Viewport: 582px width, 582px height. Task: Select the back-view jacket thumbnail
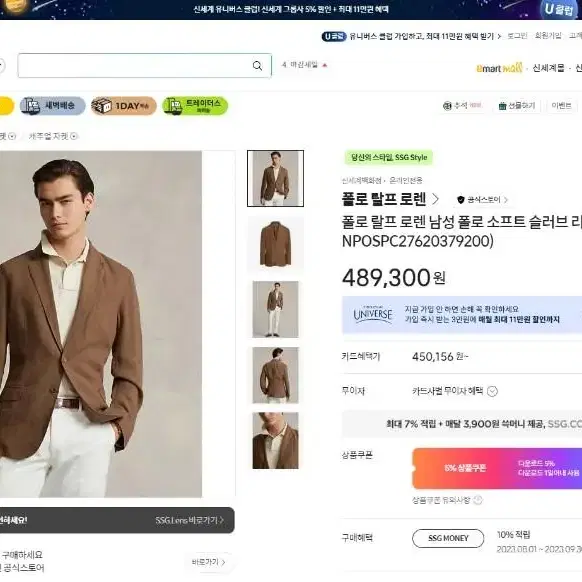pyautogui.click(x=275, y=375)
